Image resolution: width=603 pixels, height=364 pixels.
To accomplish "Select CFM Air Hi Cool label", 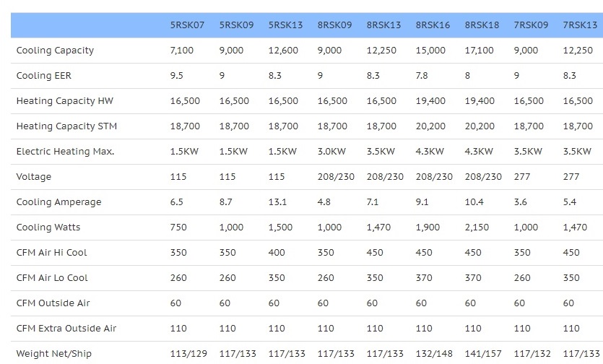I will (x=51, y=252).
